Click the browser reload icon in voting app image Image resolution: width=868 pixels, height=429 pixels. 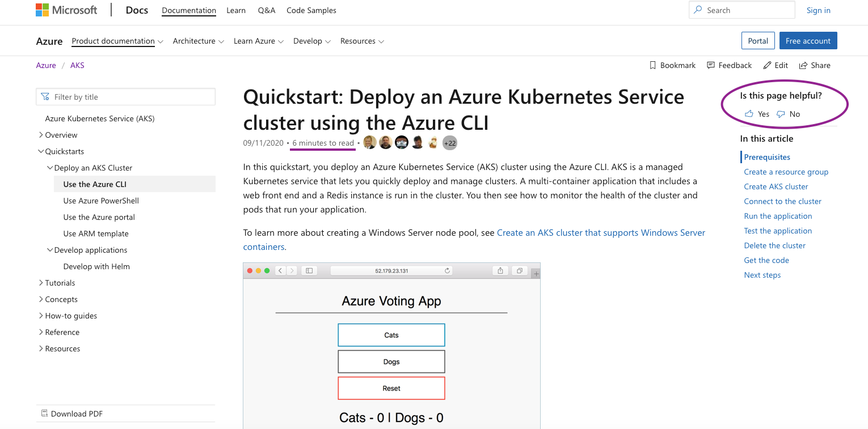point(448,271)
